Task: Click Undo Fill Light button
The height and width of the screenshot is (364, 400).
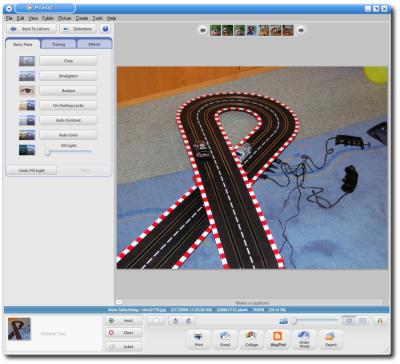Action: [32, 170]
